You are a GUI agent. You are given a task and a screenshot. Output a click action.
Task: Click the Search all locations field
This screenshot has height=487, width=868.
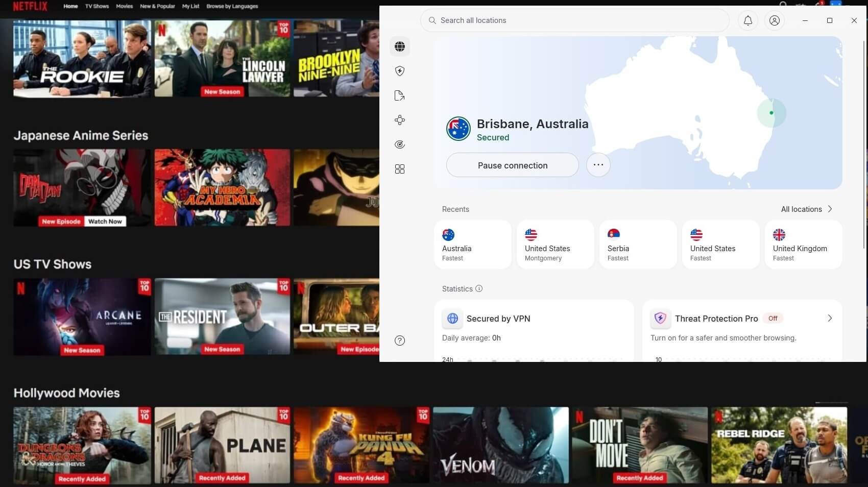(x=574, y=20)
